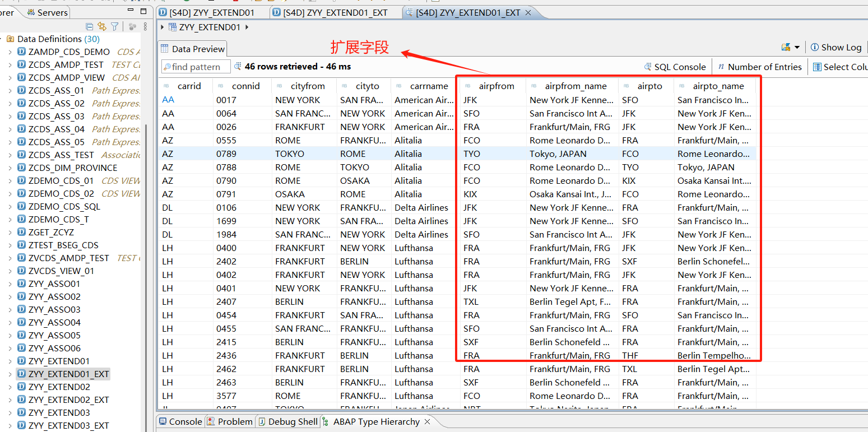868x432 pixels.
Task: Collapse all nodes in Project Explorer
Action: pos(89,26)
